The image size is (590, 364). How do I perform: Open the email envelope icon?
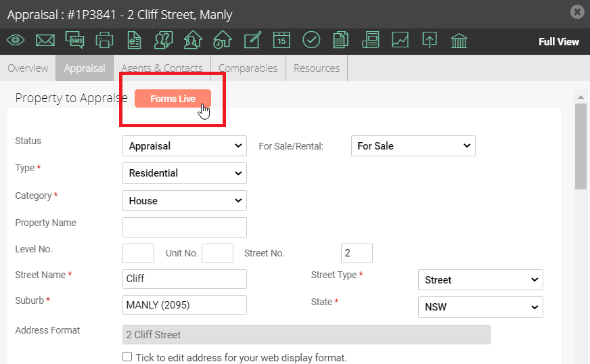[45, 40]
